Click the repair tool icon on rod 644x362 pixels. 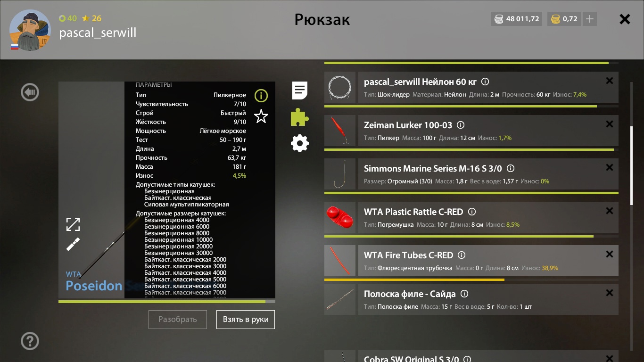coord(73,244)
